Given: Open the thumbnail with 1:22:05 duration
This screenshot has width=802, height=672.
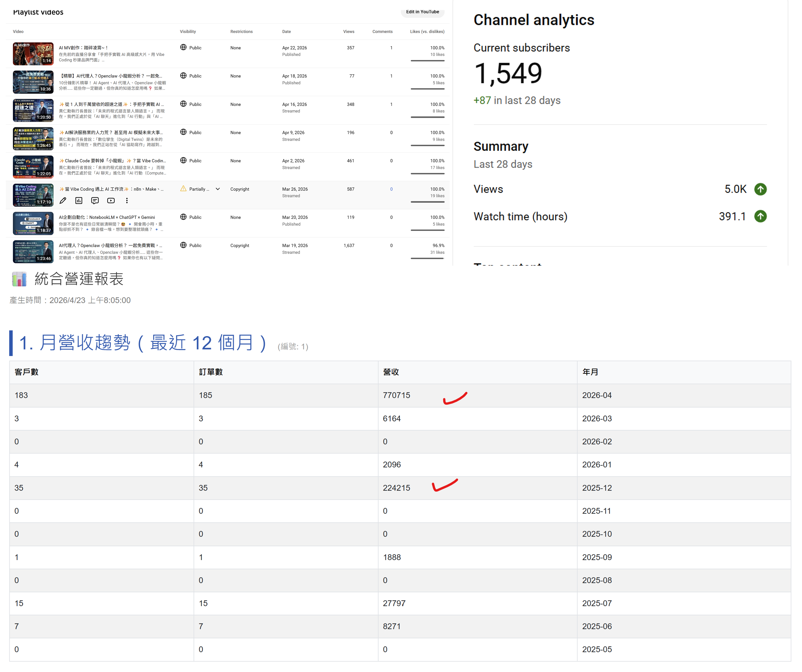Looking at the screenshot, I should click(33, 167).
